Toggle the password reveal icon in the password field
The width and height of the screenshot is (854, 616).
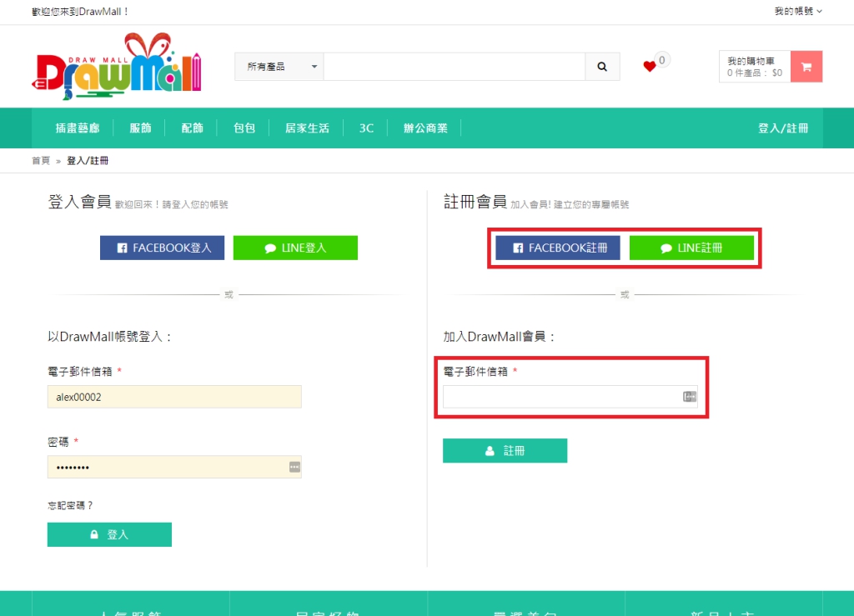(294, 467)
